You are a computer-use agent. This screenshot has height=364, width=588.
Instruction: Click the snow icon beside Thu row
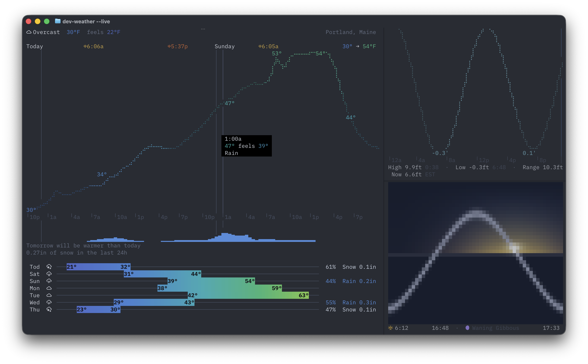tap(49, 310)
